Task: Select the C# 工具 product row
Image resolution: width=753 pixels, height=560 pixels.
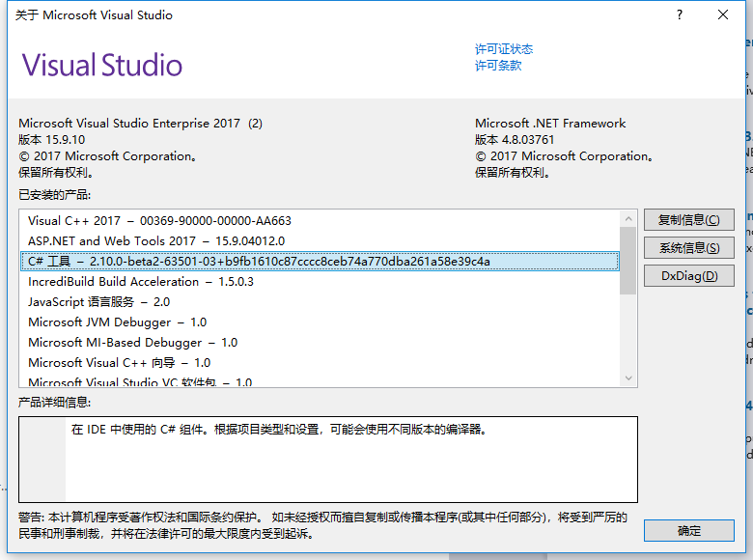Action: (320, 262)
